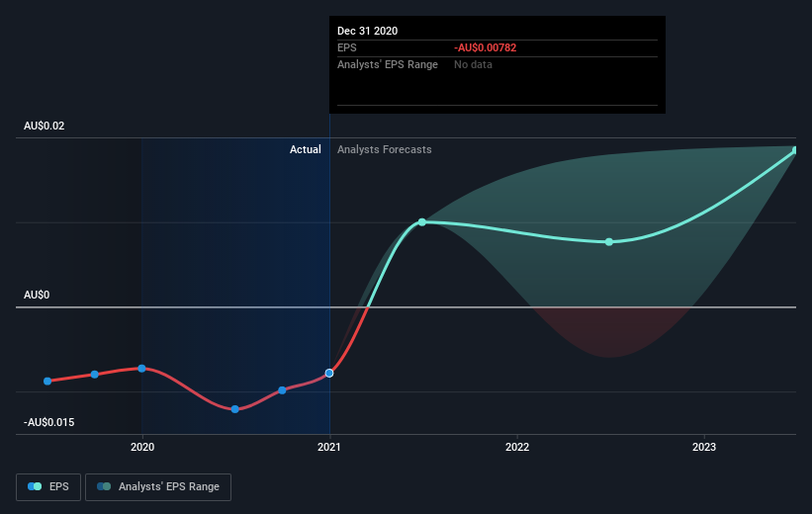This screenshot has height=514, width=812.
Task: Click the Actual label
Action: click(x=305, y=149)
